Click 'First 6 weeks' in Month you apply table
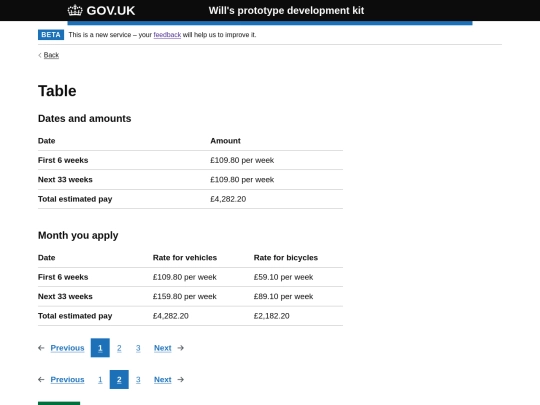The image size is (540, 405). tap(63, 277)
